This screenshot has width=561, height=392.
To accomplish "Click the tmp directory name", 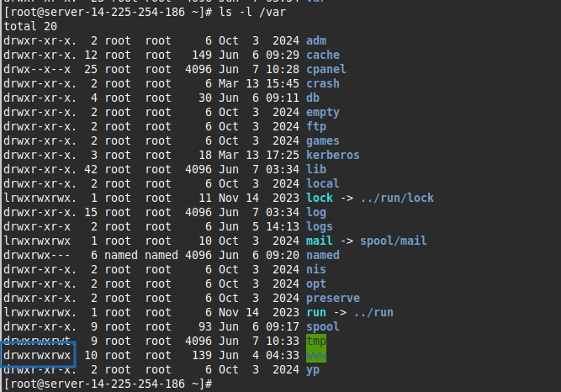I will point(316,341).
